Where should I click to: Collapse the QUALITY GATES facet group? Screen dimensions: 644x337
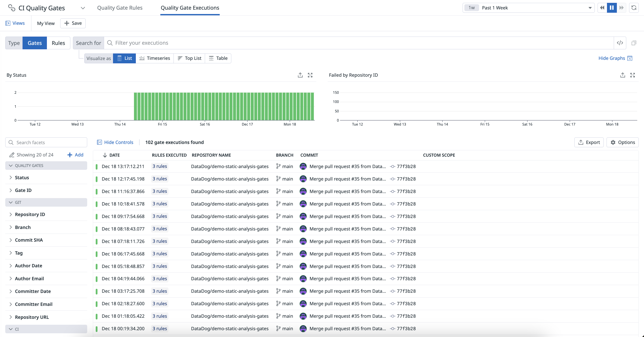46,165
